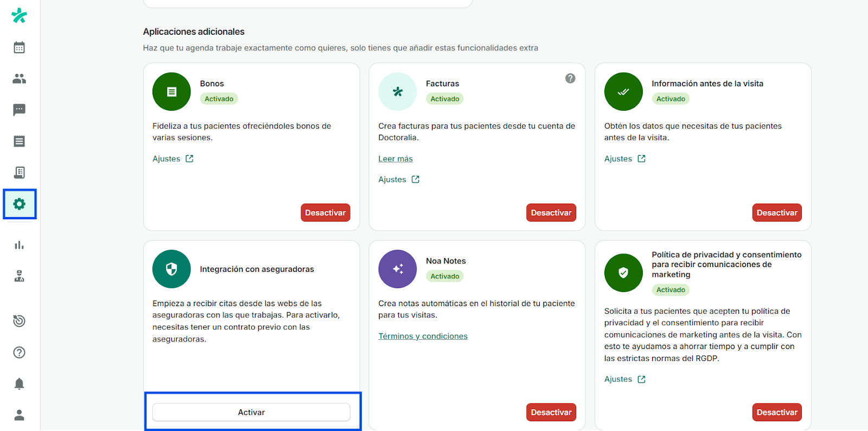Screen dimensions: 868x431
Task: Activate Integración con aseguradoras
Action: coord(251,412)
